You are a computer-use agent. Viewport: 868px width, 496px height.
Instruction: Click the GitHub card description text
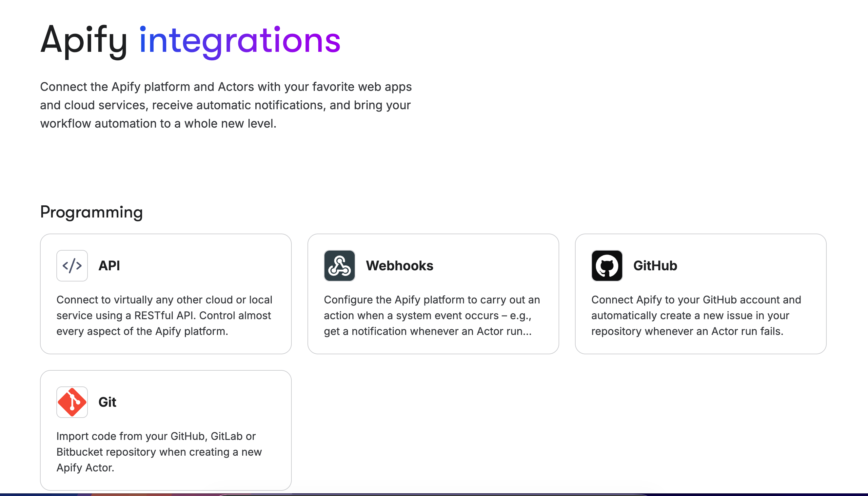[696, 315]
